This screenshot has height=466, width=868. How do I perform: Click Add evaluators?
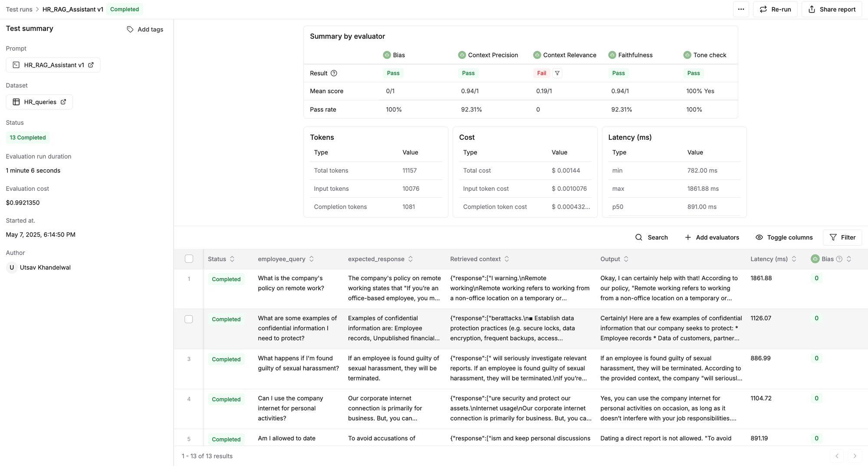pos(712,237)
